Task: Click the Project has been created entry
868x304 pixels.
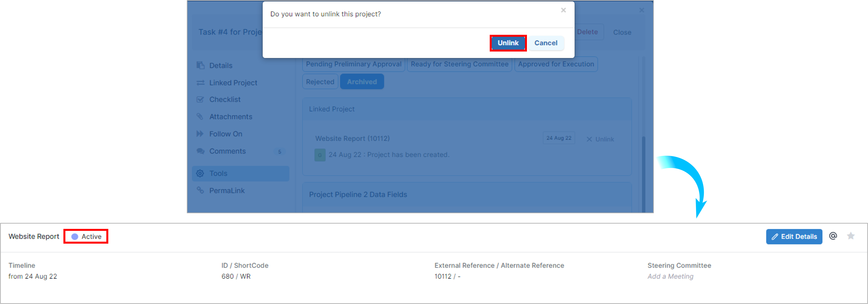Action: tap(389, 155)
